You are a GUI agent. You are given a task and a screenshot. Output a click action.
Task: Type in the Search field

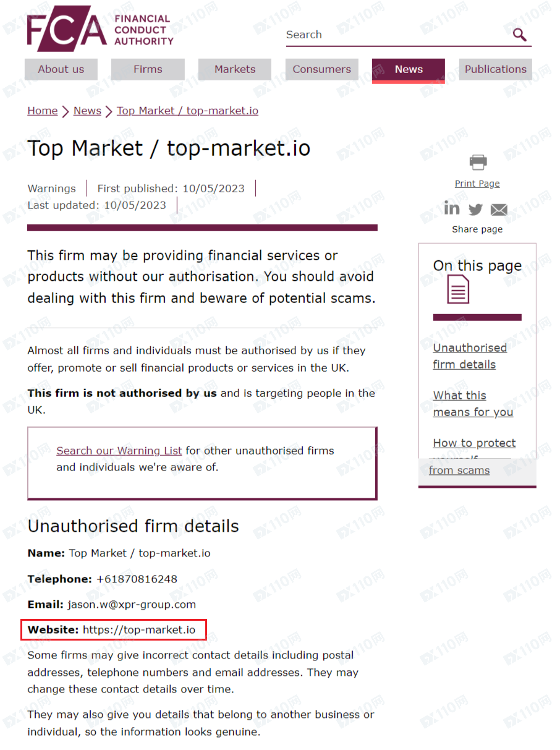tap(396, 35)
